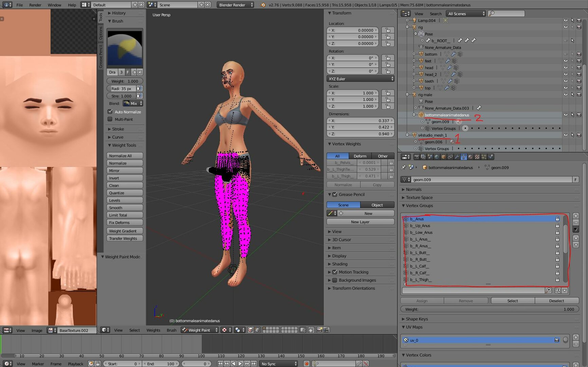Add a new scene with the plus icon
The height and width of the screenshot is (367, 588).
click(x=201, y=5)
